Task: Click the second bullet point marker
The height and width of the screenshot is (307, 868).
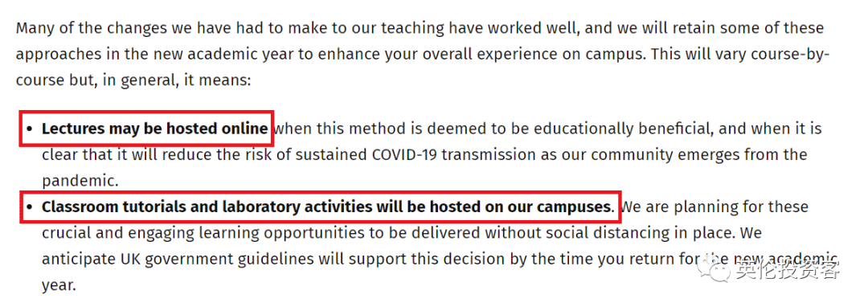Action: click(30, 207)
